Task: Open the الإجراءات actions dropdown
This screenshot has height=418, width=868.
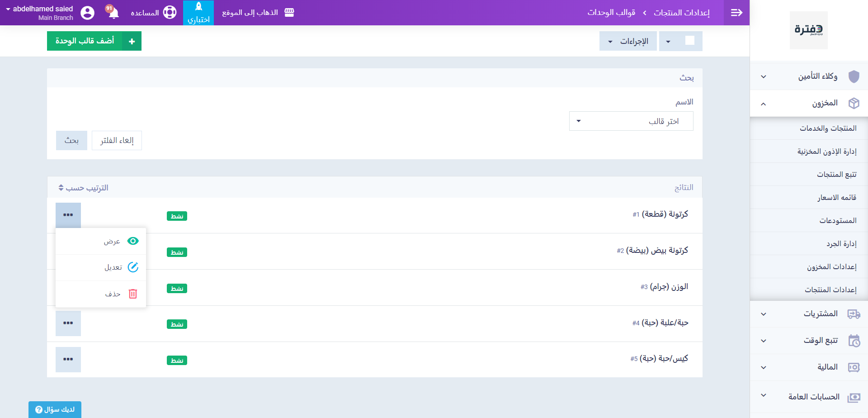Action: (628, 41)
